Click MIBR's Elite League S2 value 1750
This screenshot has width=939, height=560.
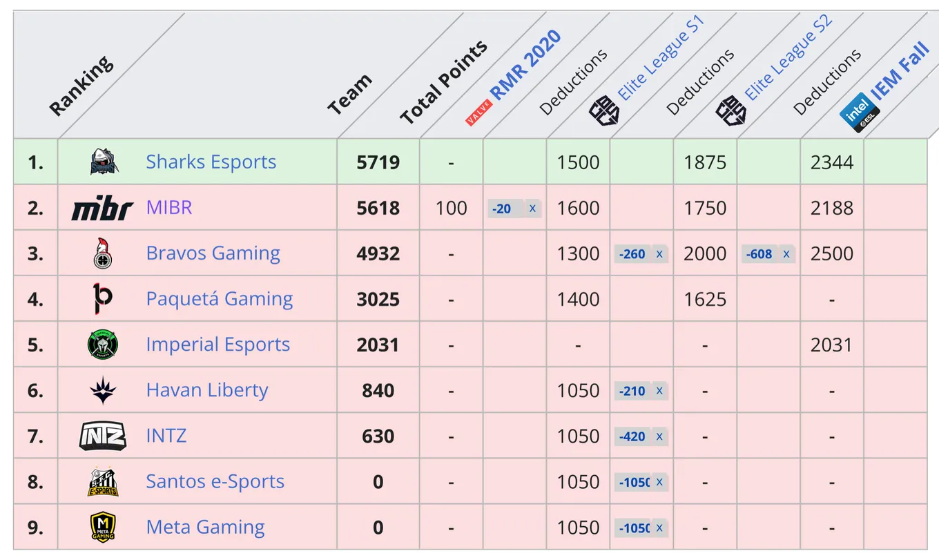[705, 208]
